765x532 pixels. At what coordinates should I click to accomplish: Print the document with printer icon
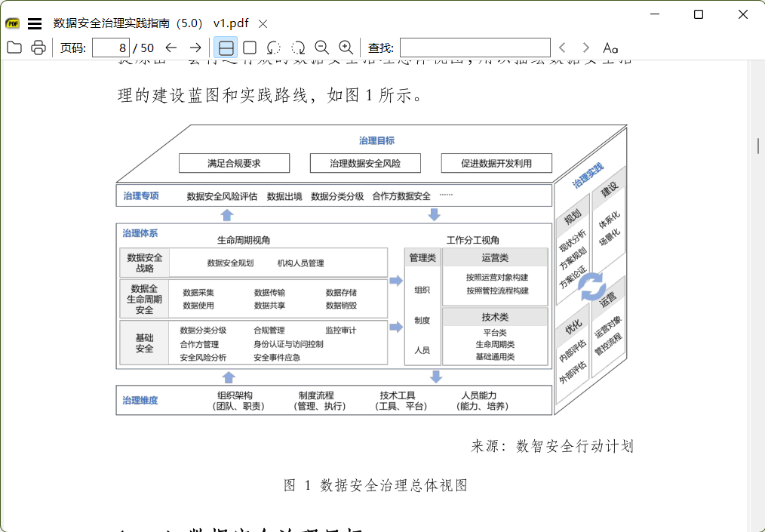coord(38,48)
